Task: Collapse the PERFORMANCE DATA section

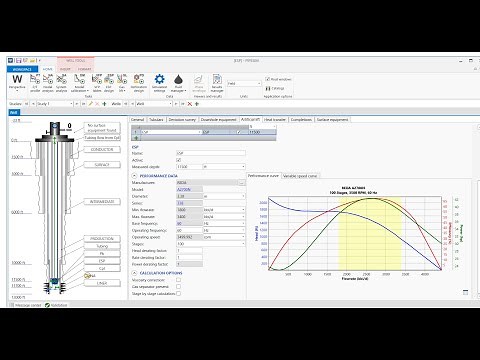Action: coord(134,176)
